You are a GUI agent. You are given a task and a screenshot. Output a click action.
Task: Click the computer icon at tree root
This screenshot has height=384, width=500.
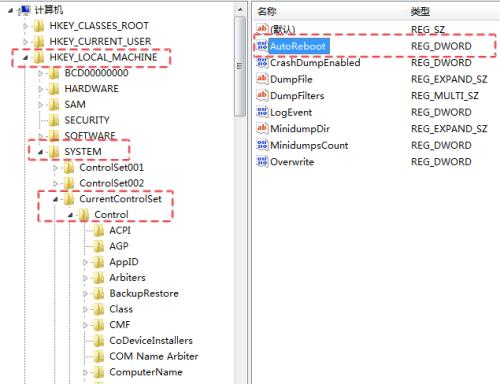[x=25, y=10]
